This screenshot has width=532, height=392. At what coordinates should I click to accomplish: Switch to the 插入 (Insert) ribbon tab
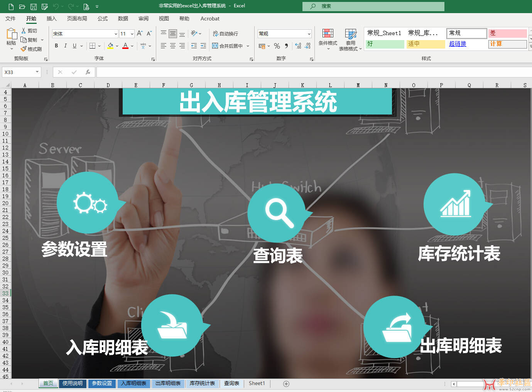point(51,19)
